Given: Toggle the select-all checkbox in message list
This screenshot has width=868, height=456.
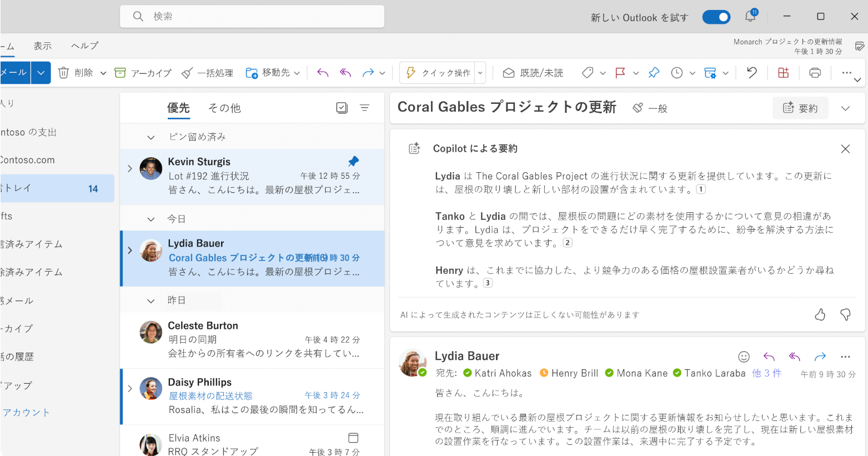Looking at the screenshot, I should [342, 108].
